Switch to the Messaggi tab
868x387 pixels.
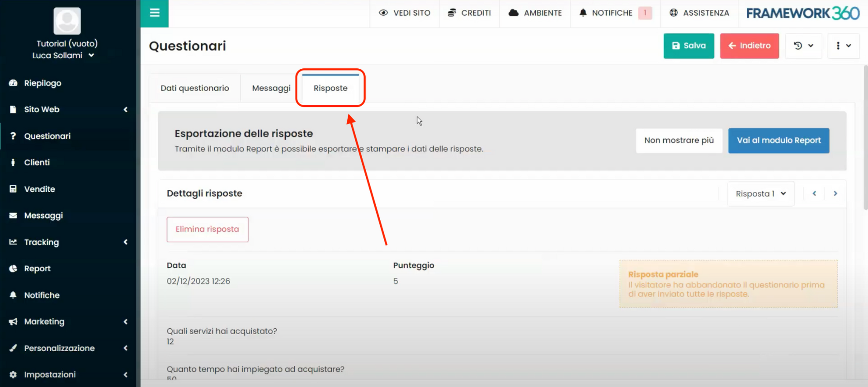(271, 88)
